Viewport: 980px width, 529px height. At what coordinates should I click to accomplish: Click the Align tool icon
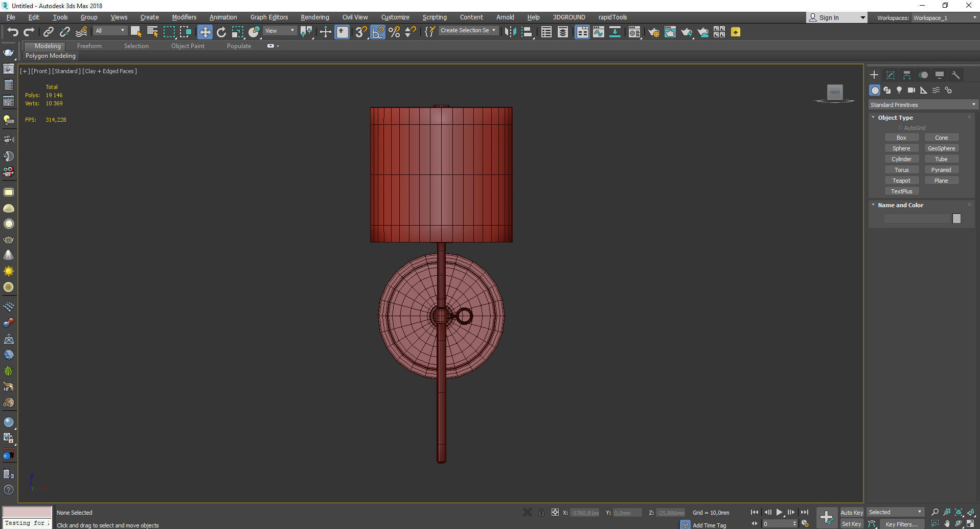[527, 32]
